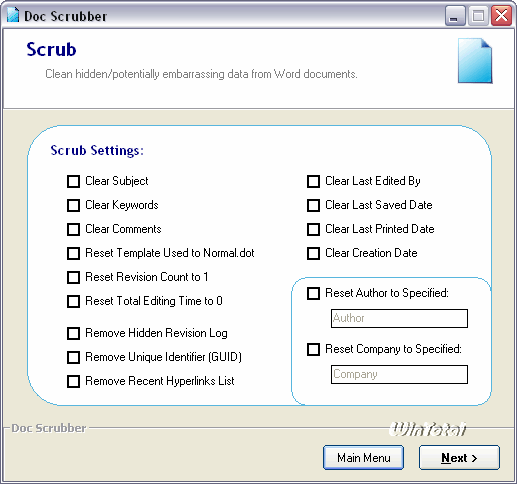The width and height of the screenshot is (517, 484).
Task: Check Reset Company to Specified
Action: click(313, 350)
